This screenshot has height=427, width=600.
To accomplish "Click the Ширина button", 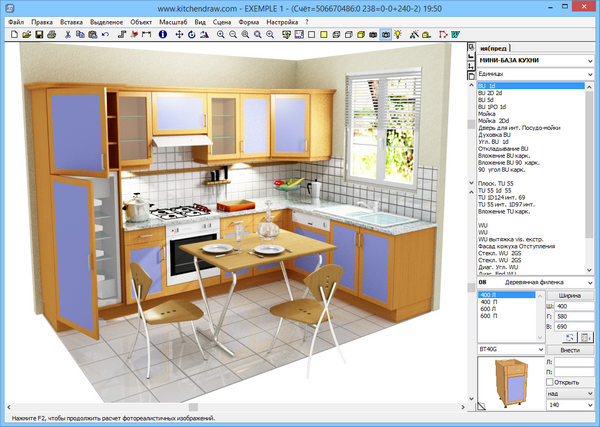I will point(571,296).
